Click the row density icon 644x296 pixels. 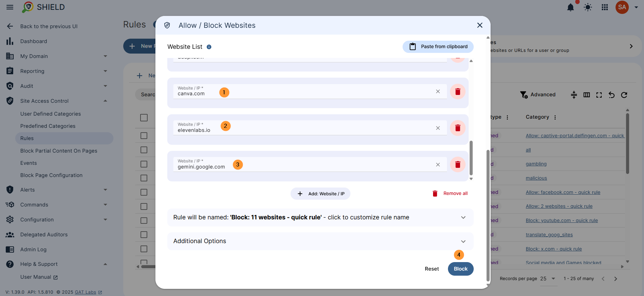tap(574, 95)
